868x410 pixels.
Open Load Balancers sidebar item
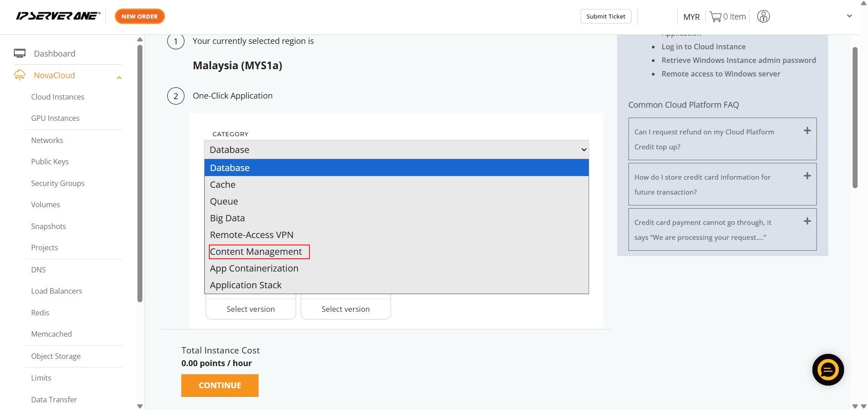pos(57,291)
